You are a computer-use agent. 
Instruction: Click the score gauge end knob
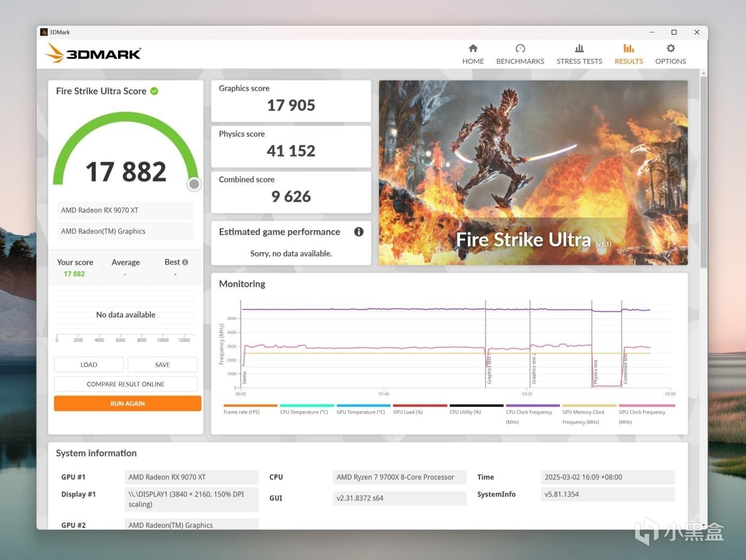(194, 185)
